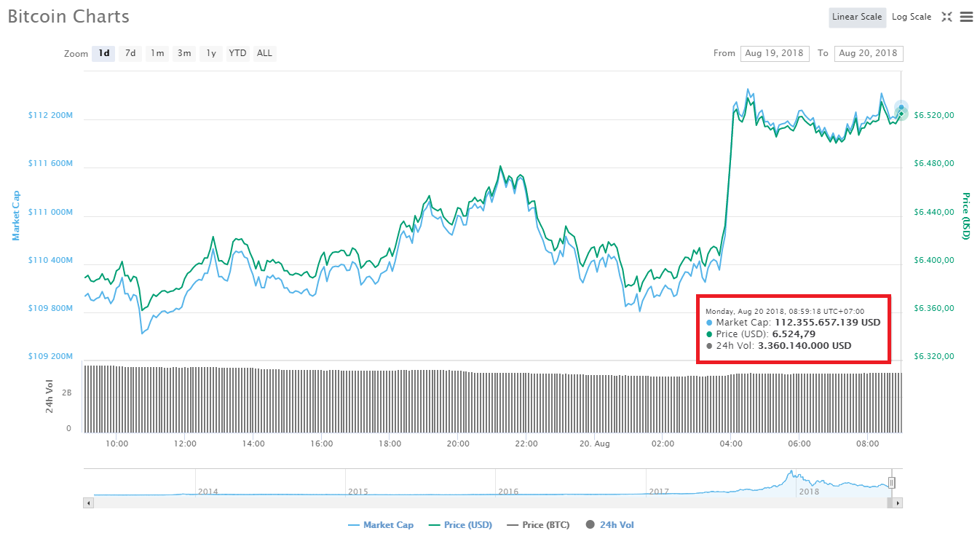Screen dimensions: 980x536
Task: Show the Price (BTC) series
Action: point(538,524)
